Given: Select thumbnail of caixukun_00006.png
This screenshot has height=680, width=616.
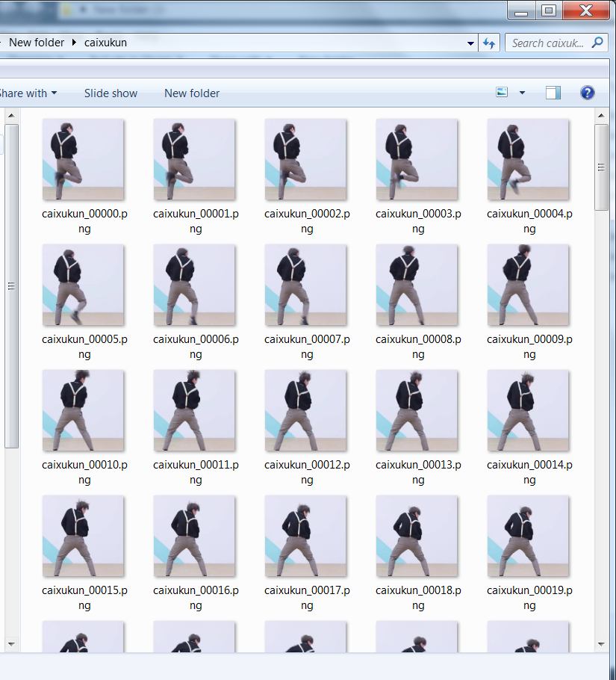Looking at the screenshot, I should (x=194, y=285).
